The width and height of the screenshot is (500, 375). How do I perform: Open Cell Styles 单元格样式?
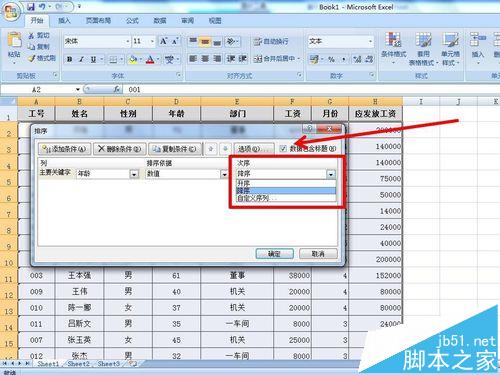450,49
